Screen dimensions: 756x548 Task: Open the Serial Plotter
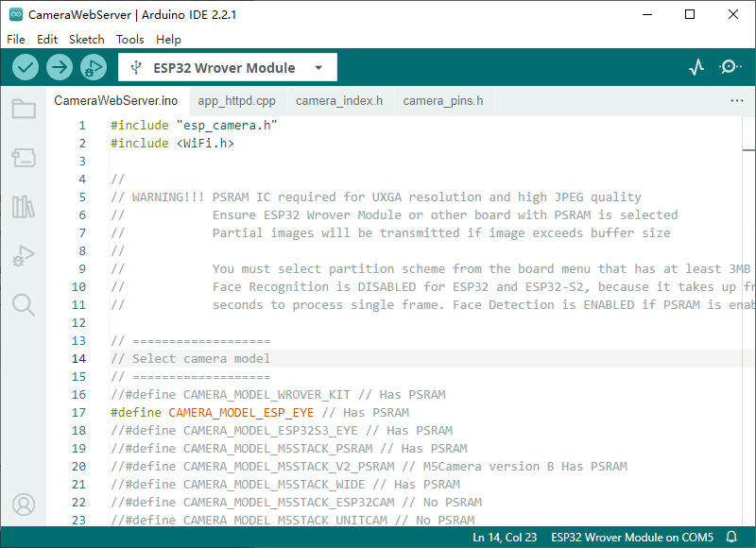[696, 67]
